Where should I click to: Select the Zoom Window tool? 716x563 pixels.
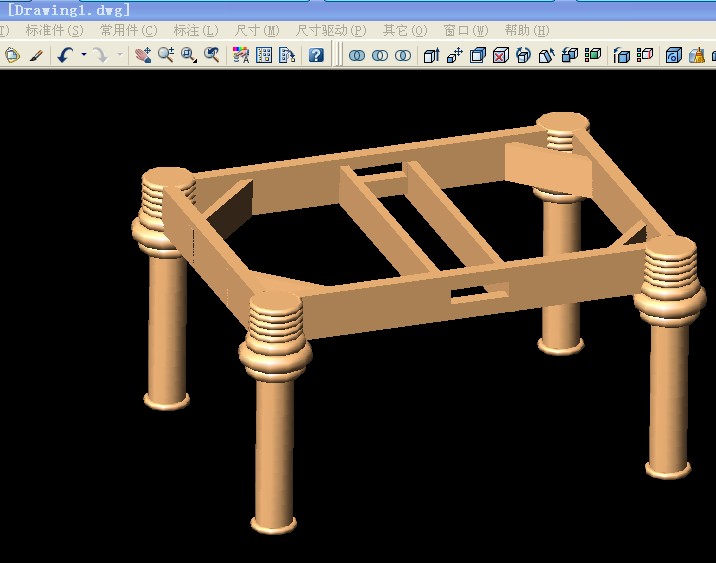[189, 55]
